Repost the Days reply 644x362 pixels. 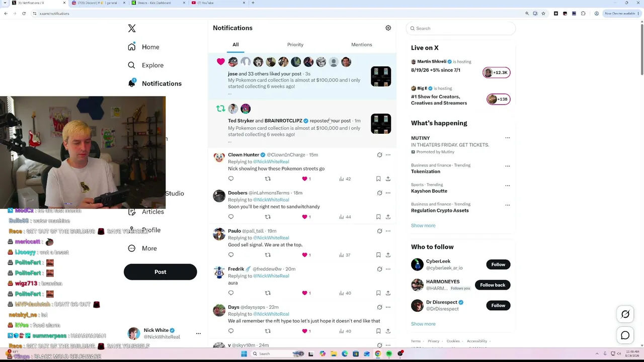(268, 331)
